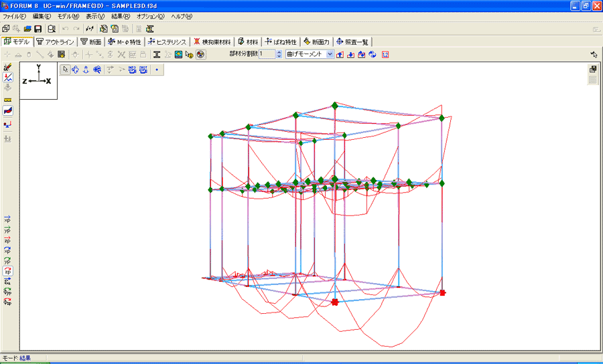Switch to the M-φ特性 tab

coord(125,42)
